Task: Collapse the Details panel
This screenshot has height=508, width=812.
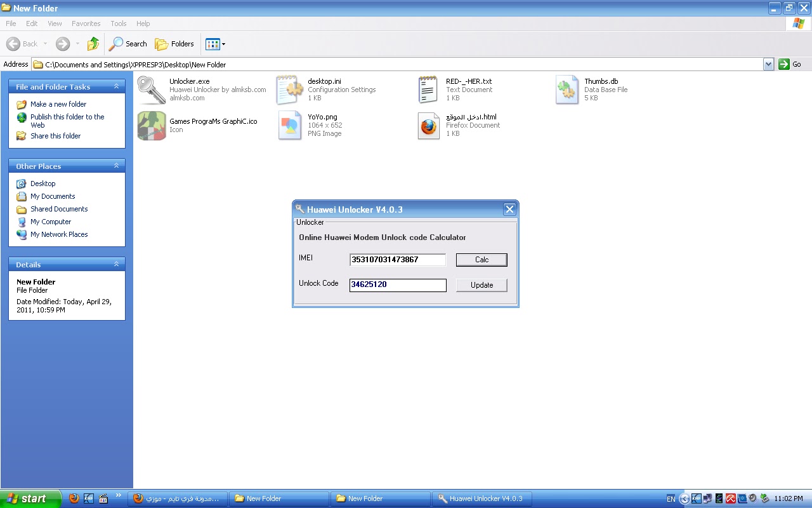Action: (116, 264)
